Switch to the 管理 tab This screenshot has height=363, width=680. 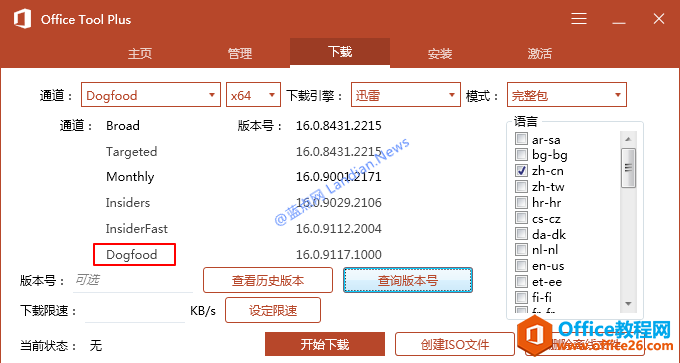240,53
